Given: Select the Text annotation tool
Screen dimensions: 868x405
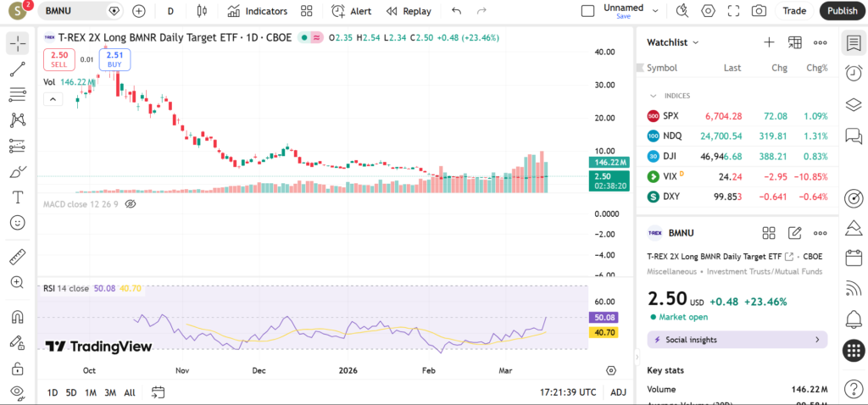Looking at the screenshot, I should (x=18, y=197).
